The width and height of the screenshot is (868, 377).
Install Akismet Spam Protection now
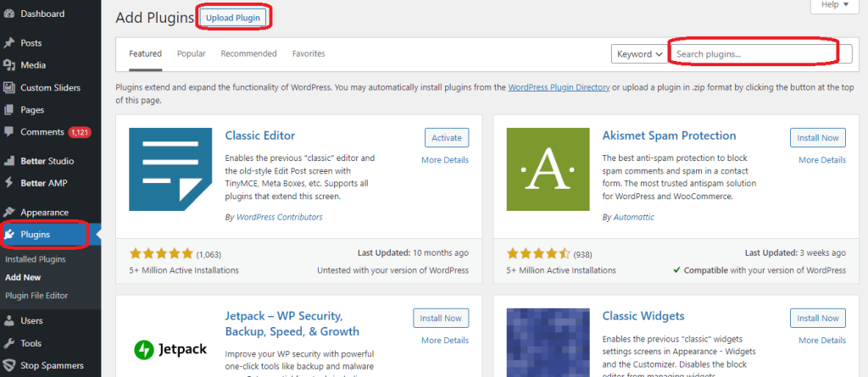point(818,138)
